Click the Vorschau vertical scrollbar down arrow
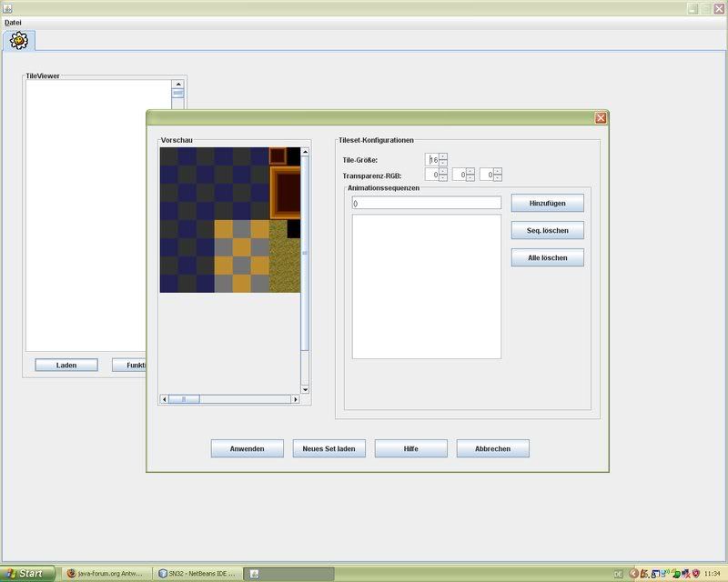 (305, 389)
